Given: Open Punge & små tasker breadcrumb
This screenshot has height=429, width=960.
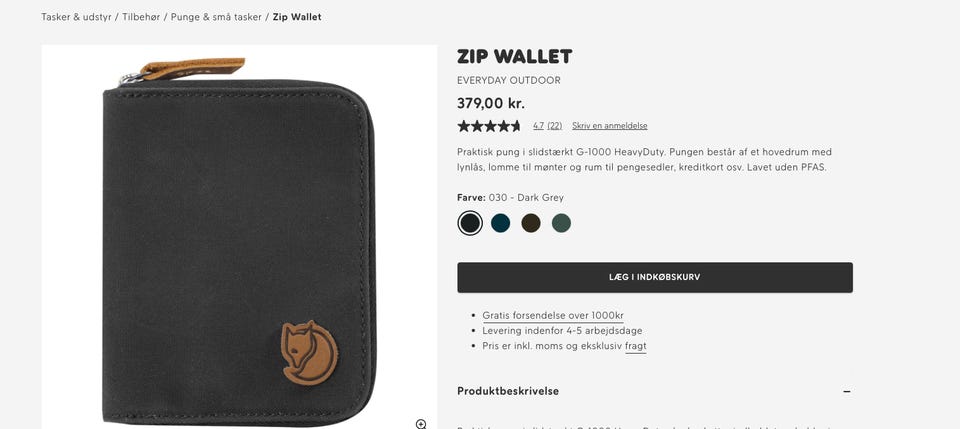Looking at the screenshot, I should click(216, 17).
